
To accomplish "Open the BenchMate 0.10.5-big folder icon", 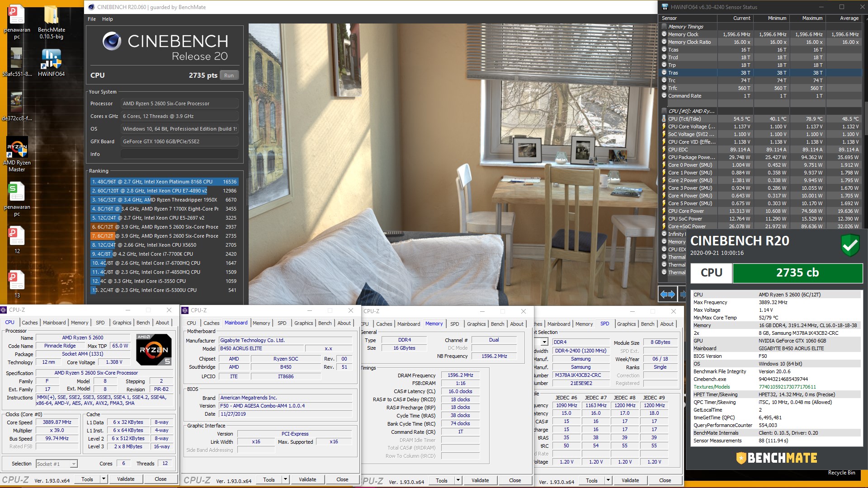I will pos(51,15).
